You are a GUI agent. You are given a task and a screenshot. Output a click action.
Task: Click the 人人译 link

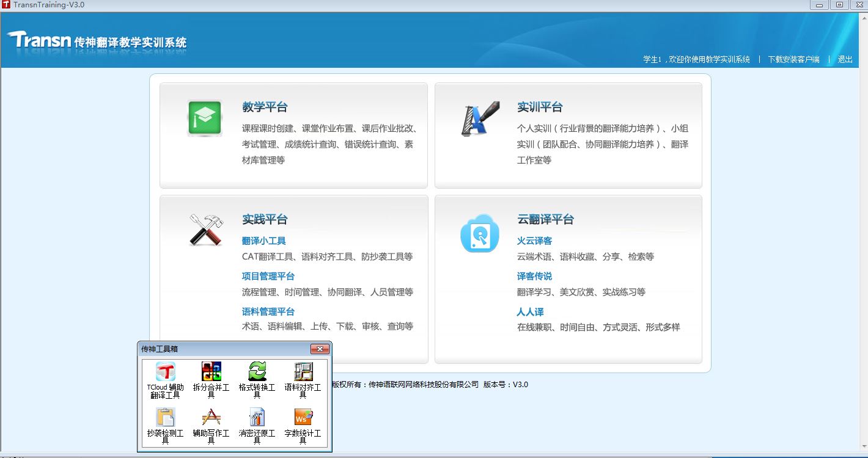[530, 312]
